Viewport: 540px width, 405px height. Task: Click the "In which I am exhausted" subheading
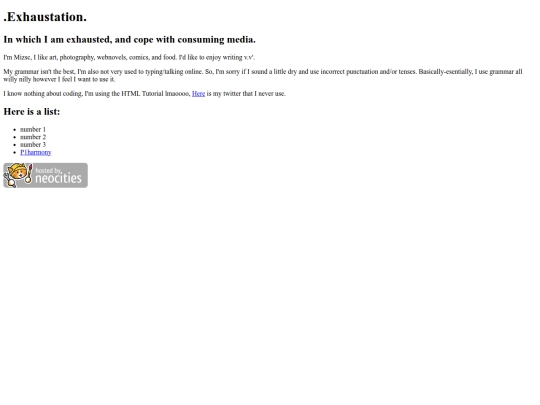point(129,40)
